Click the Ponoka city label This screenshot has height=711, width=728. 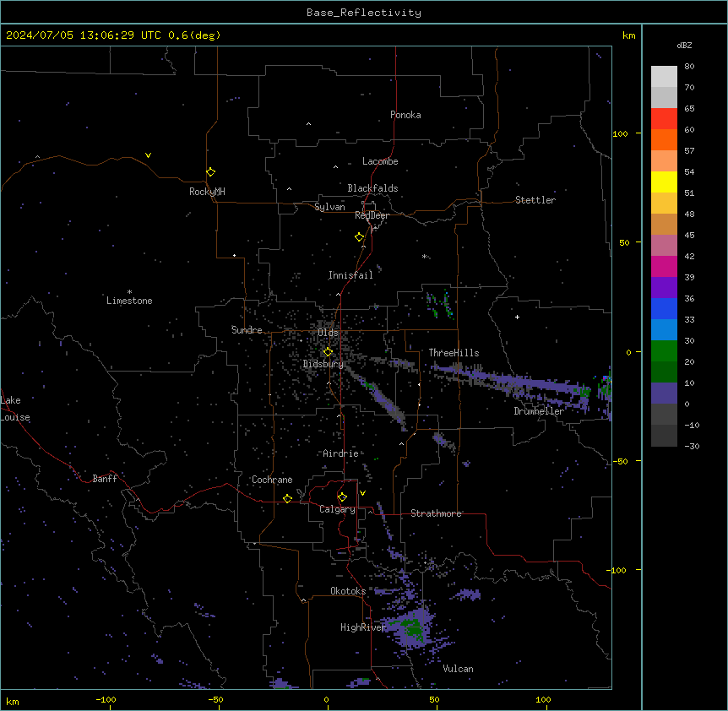pos(405,115)
